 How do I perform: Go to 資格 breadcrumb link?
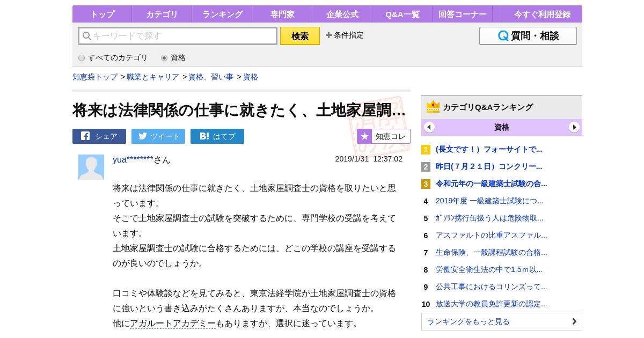[251, 77]
